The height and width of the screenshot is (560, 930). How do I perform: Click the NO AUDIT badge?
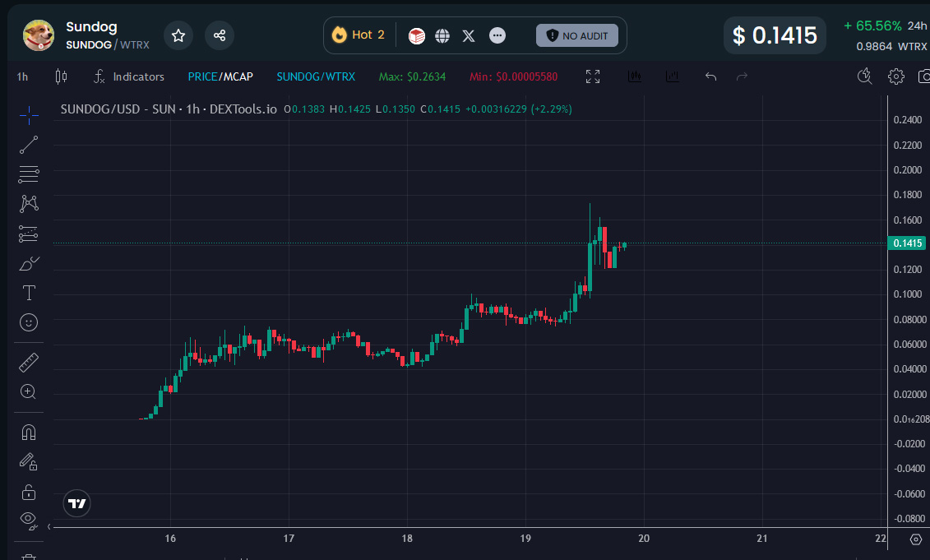point(577,35)
